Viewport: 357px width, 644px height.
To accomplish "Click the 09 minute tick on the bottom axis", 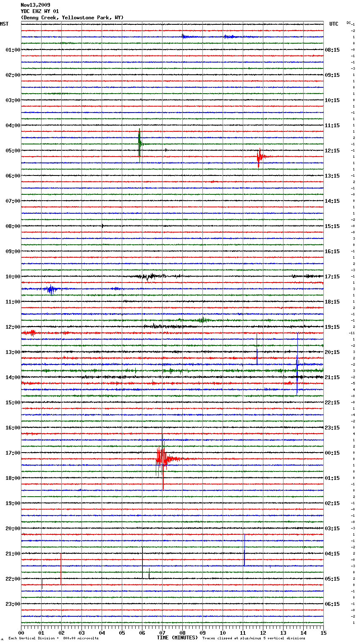I will 203,633.
